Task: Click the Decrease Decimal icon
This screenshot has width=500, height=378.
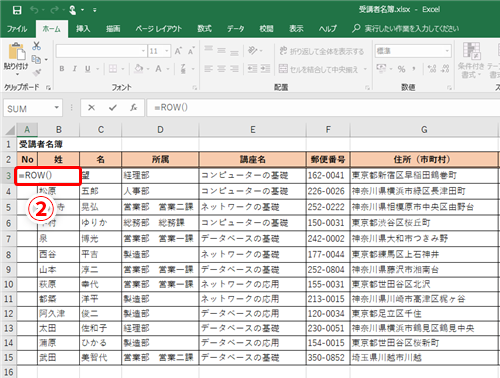Action: tap(445, 69)
